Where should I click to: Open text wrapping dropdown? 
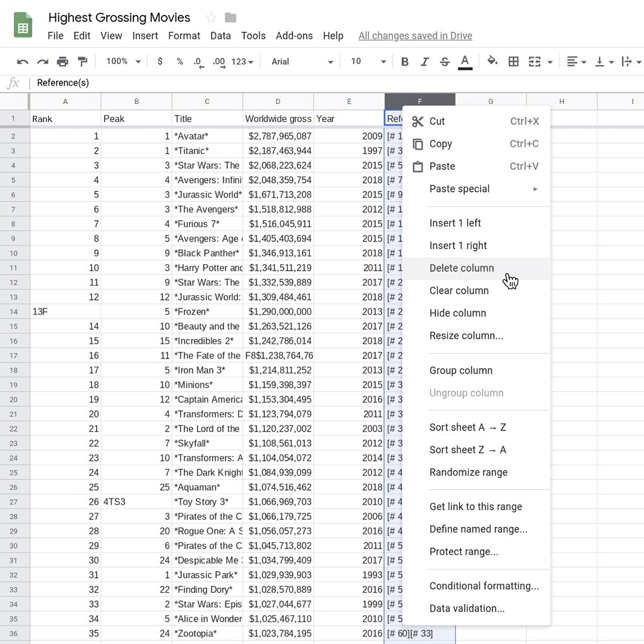pyautogui.click(x=631, y=61)
